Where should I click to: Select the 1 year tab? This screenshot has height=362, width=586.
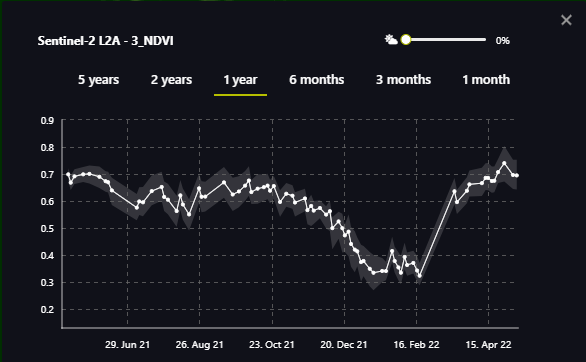240,80
